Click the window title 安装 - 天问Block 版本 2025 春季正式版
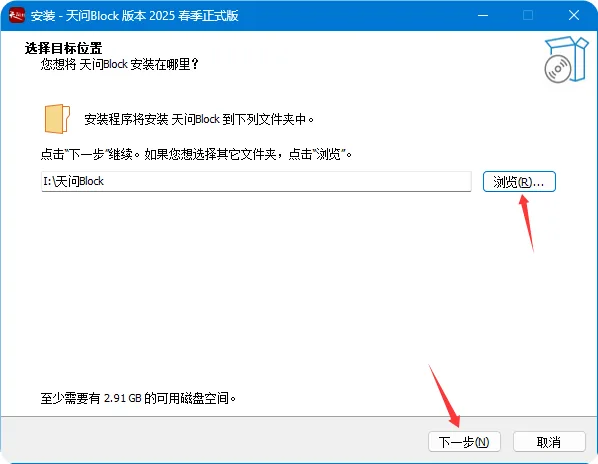The height and width of the screenshot is (464, 598). click(x=135, y=16)
